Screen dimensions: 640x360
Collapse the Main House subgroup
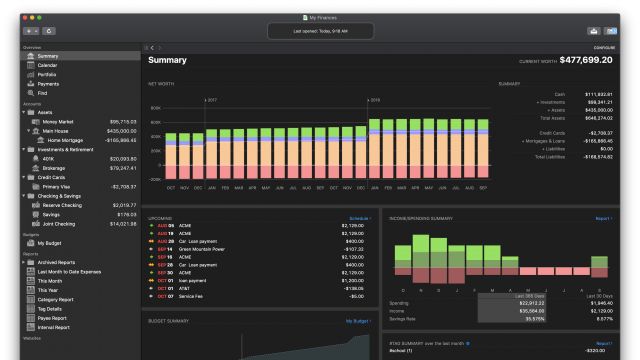pos(29,131)
